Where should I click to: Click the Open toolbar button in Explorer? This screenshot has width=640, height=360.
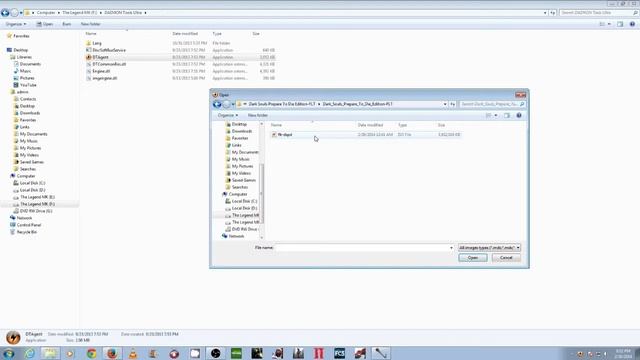[44, 24]
